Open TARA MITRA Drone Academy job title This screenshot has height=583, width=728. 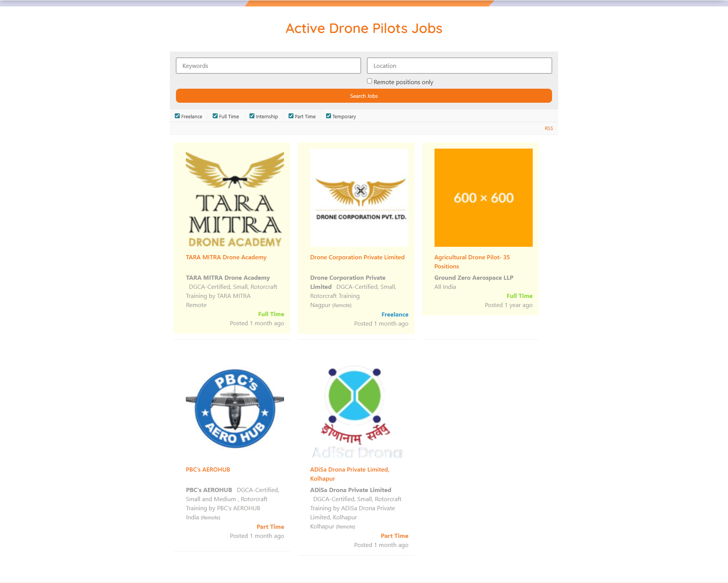click(x=226, y=257)
